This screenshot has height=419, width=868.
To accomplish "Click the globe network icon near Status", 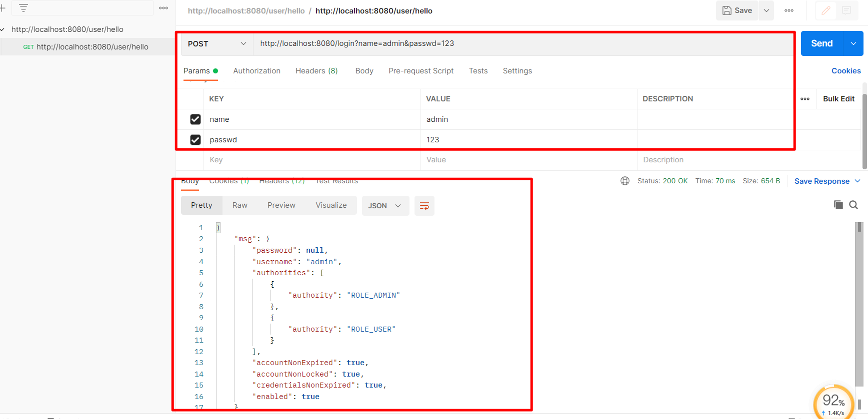I will coord(625,181).
